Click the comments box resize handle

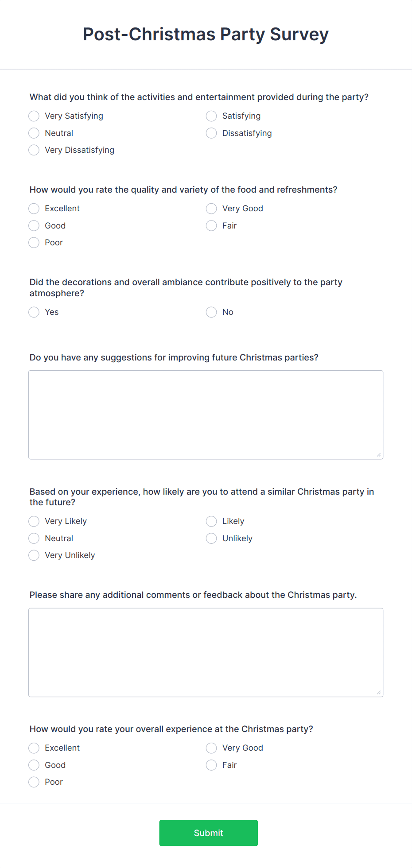click(x=380, y=692)
